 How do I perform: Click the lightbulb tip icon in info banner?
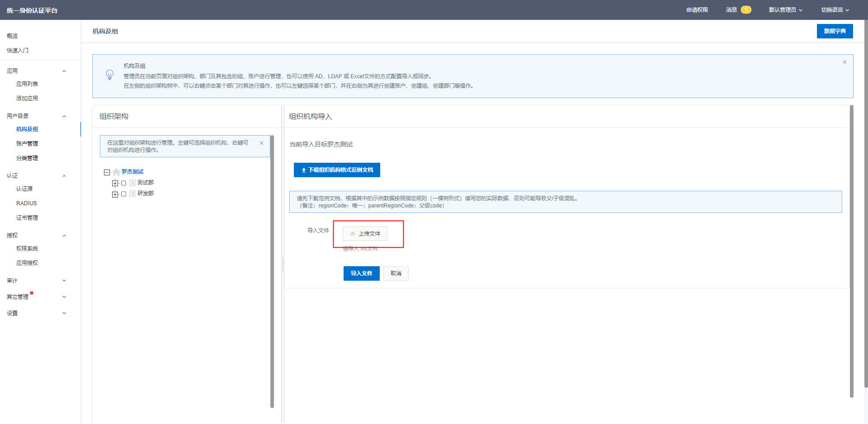pyautogui.click(x=109, y=75)
